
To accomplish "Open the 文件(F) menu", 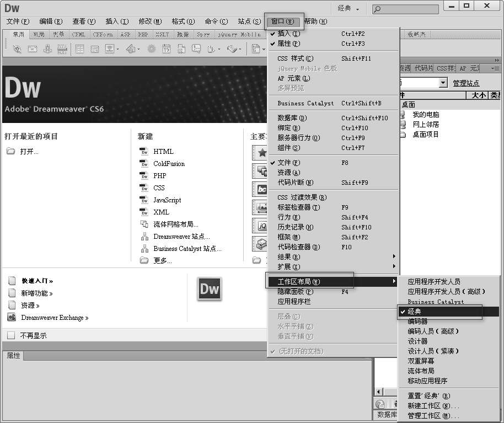I will [x=18, y=22].
